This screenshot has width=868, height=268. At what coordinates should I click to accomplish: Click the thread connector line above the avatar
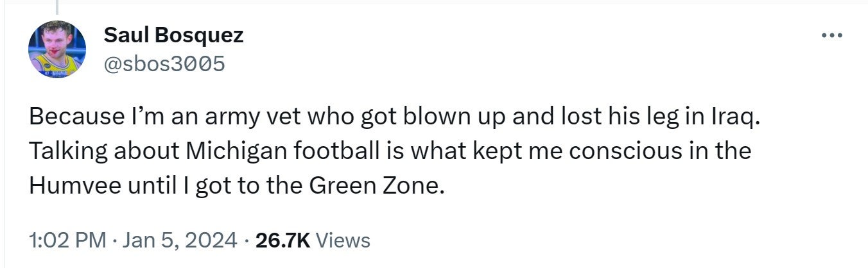[x=57, y=6]
